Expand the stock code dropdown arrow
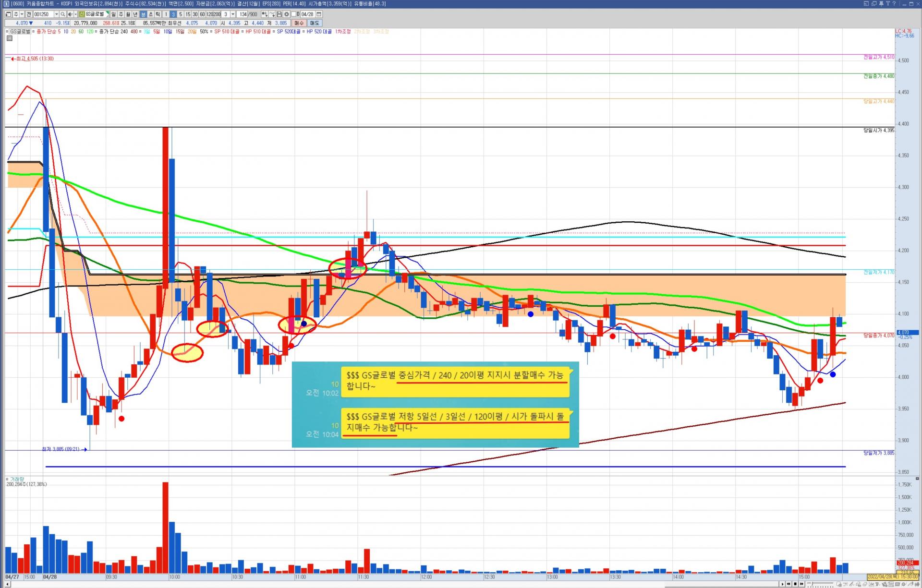This screenshot has height=588, width=922. (56, 14)
